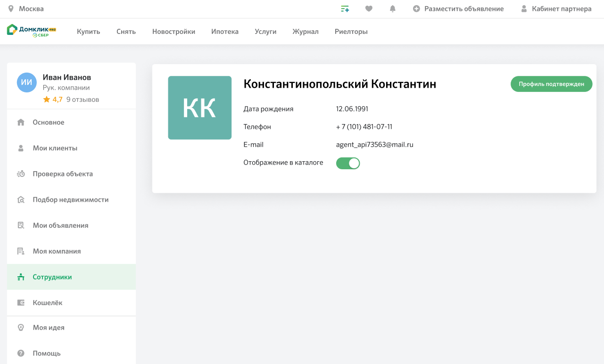Click the person icon beside Мои клиенты
604x364 pixels.
click(21, 148)
